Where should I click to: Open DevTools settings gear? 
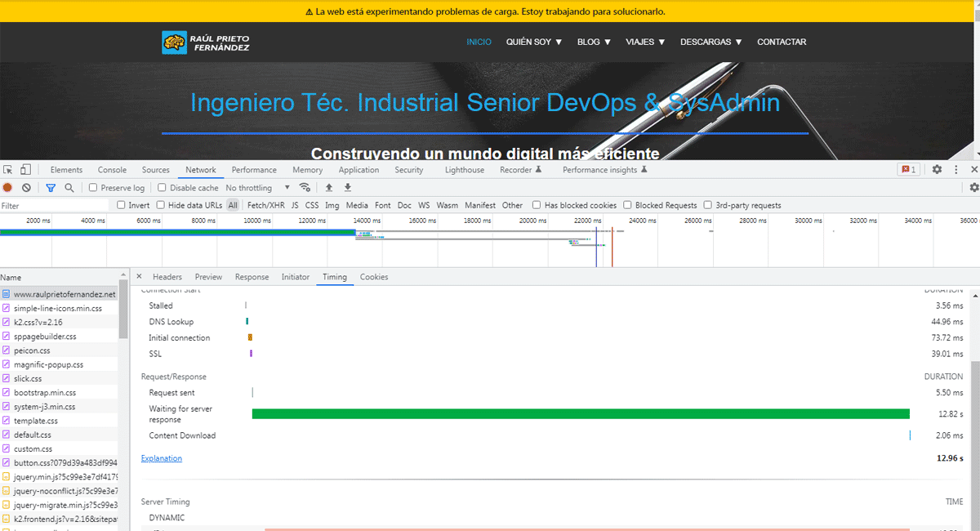(936, 169)
